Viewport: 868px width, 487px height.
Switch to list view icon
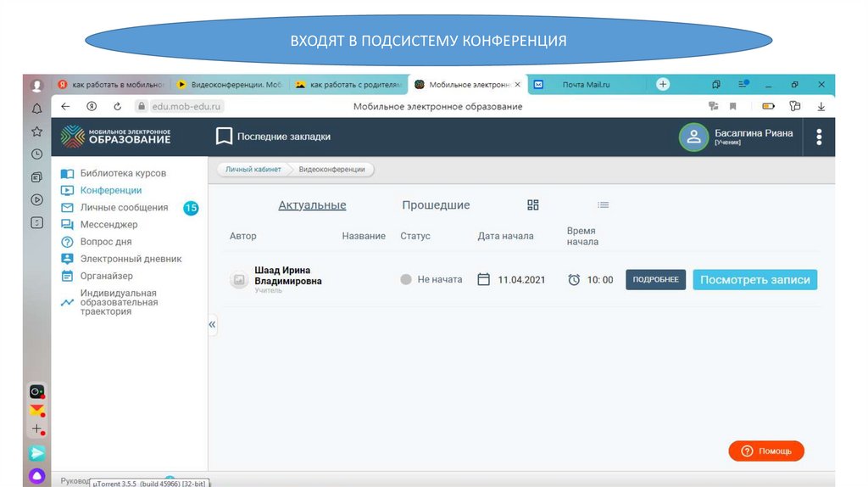(603, 205)
